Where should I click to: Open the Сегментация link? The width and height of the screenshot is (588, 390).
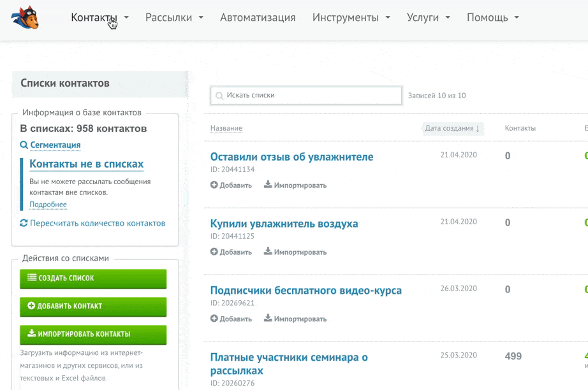[55, 145]
